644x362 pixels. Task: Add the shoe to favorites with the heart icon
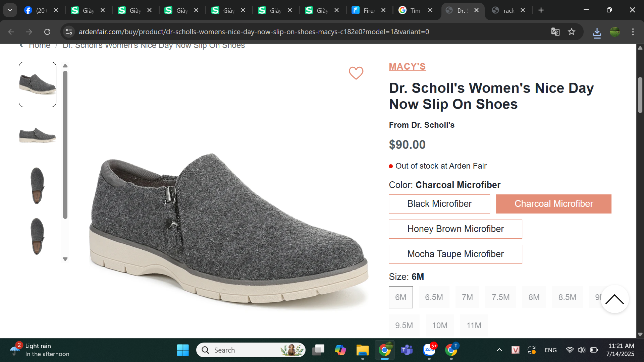[356, 73]
